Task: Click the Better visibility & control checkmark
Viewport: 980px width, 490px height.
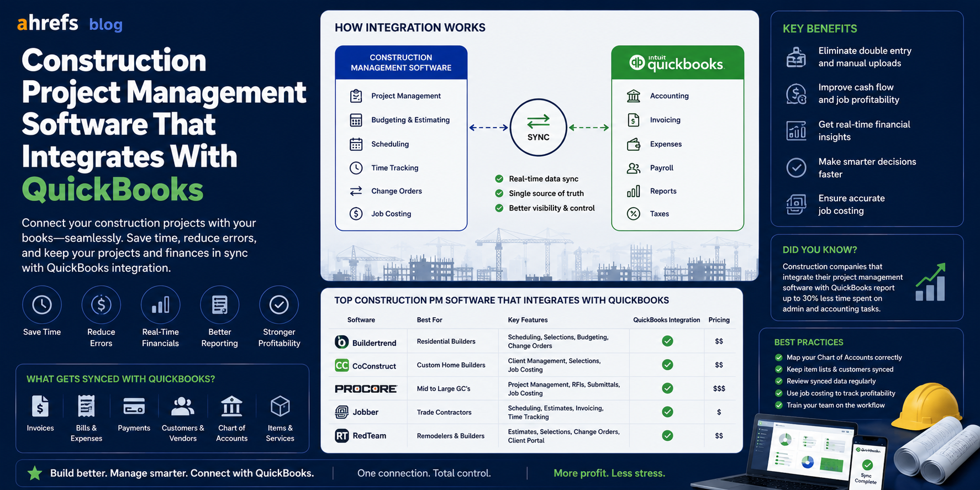Action: click(x=499, y=208)
